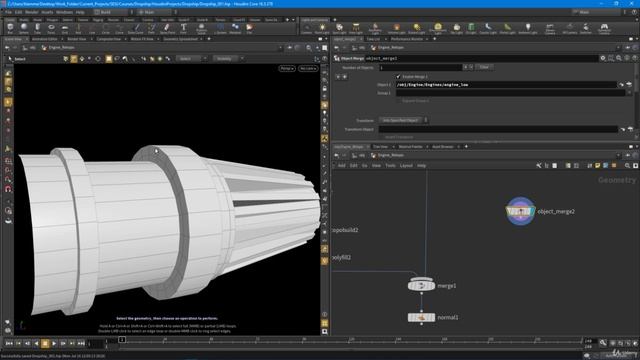Screen dimensions: 640x360
Task: Open the Transform mode dropdown
Action: [403, 120]
